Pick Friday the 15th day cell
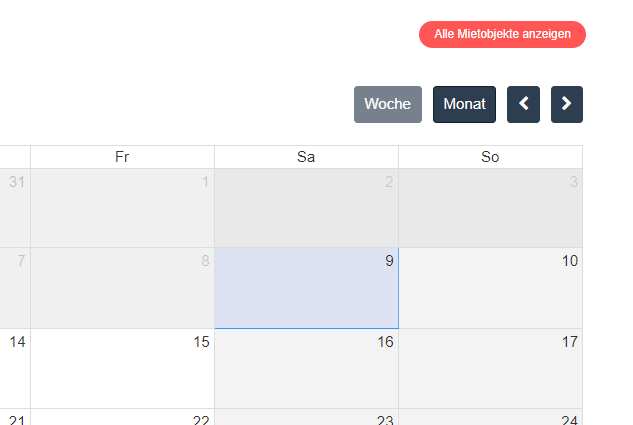Screen dimensions: 633x425 pyautogui.click(x=122, y=368)
